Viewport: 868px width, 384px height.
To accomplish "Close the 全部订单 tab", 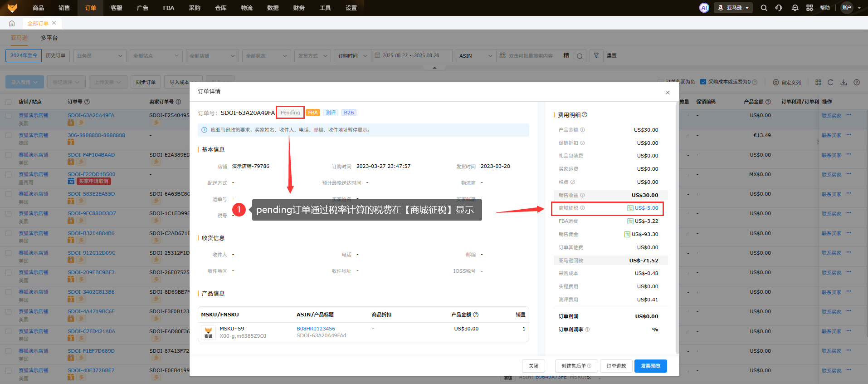I will click(54, 23).
